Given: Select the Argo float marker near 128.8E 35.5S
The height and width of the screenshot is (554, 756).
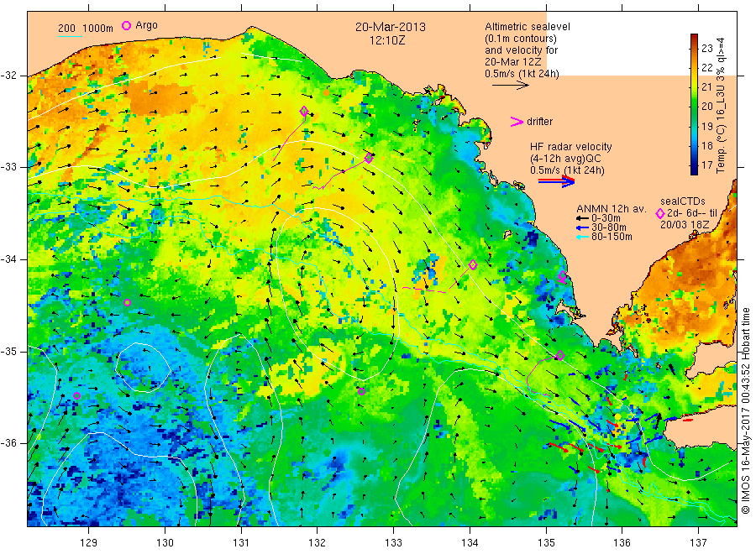Looking at the screenshot, I should point(76,396).
